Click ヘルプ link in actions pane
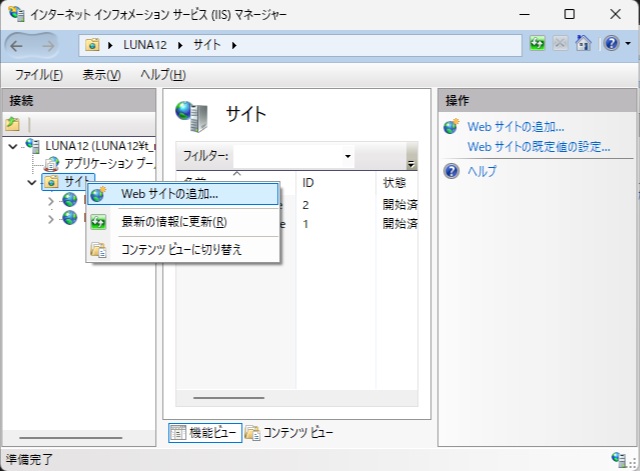 [482, 171]
